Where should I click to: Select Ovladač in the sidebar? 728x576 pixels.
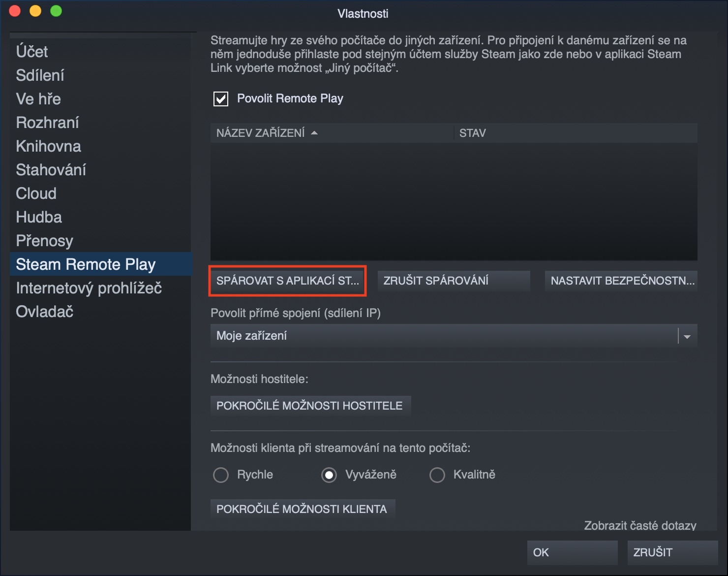pyautogui.click(x=45, y=312)
